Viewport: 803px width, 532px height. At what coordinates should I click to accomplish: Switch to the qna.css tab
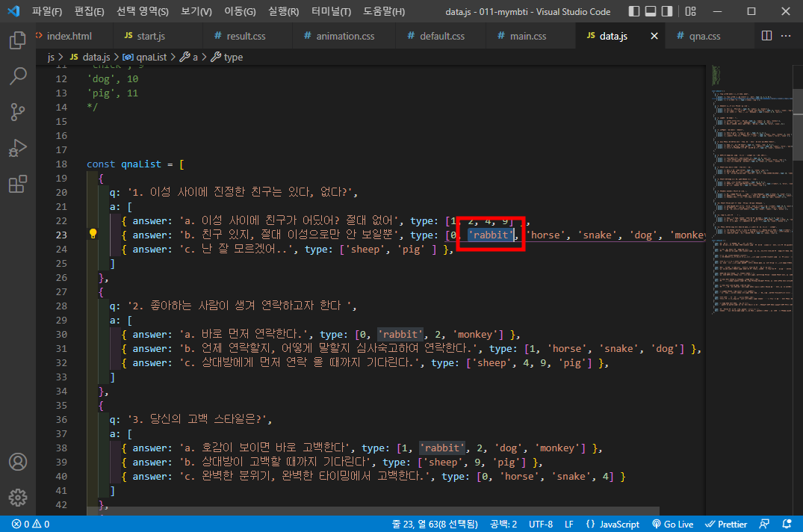[x=704, y=36]
